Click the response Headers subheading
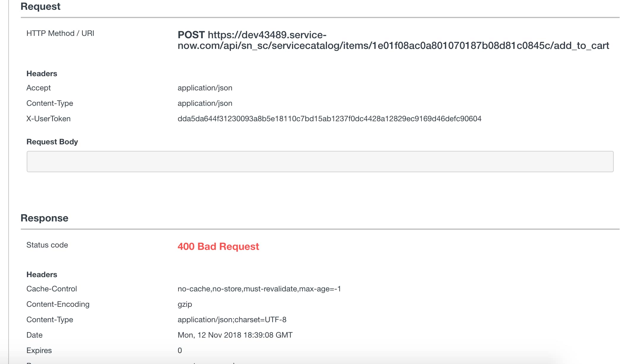The image size is (625, 364). (42, 274)
